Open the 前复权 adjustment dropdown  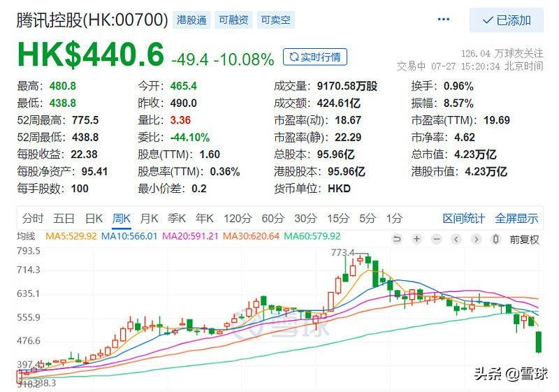tap(524, 240)
